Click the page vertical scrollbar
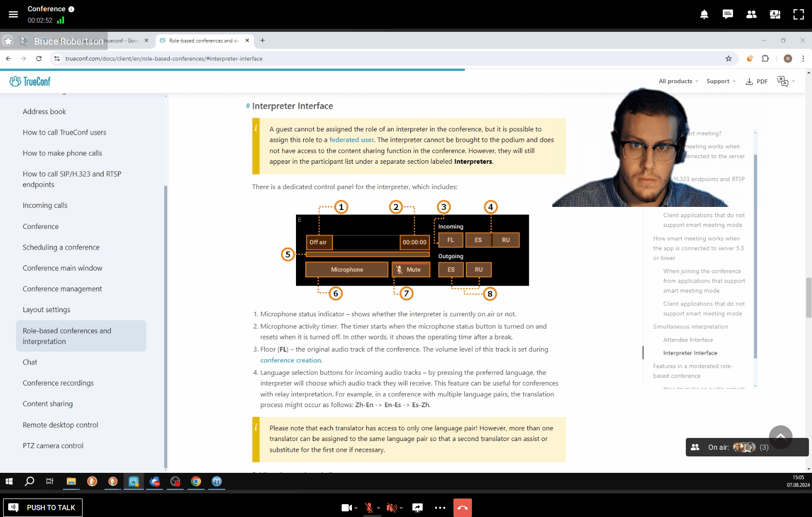812x517 pixels. coord(808,298)
